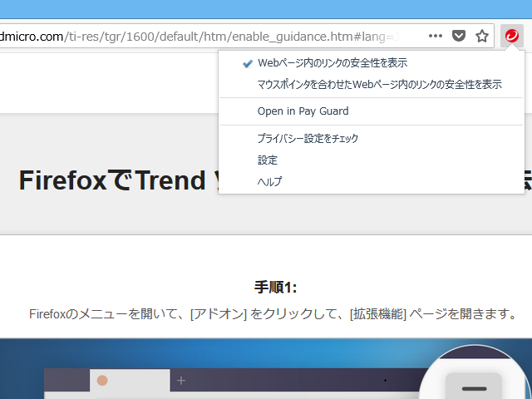Viewport: 532px width, 399px height.
Task: Open ヘルプ from the Trend Micro menu
Action: click(x=372, y=181)
